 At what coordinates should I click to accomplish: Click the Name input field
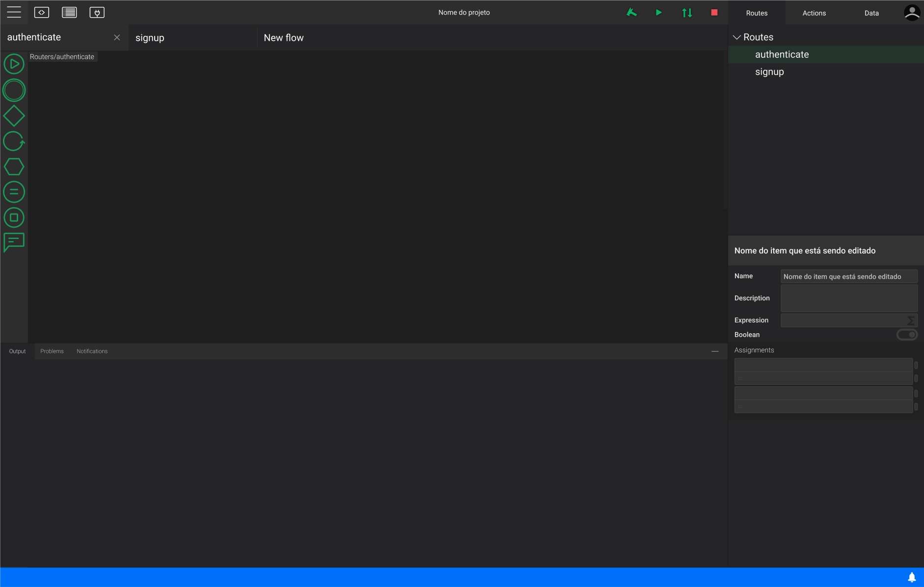point(848,277)
